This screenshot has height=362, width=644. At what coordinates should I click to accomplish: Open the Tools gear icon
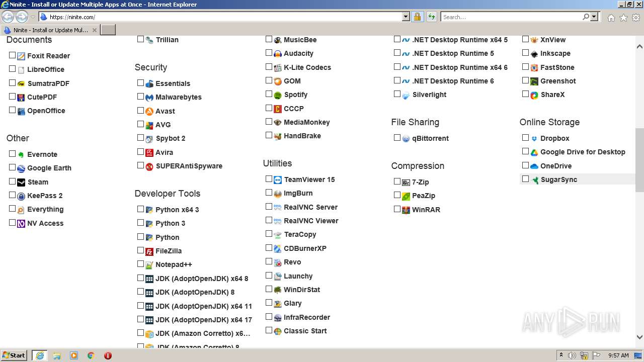tap(636, 18)
